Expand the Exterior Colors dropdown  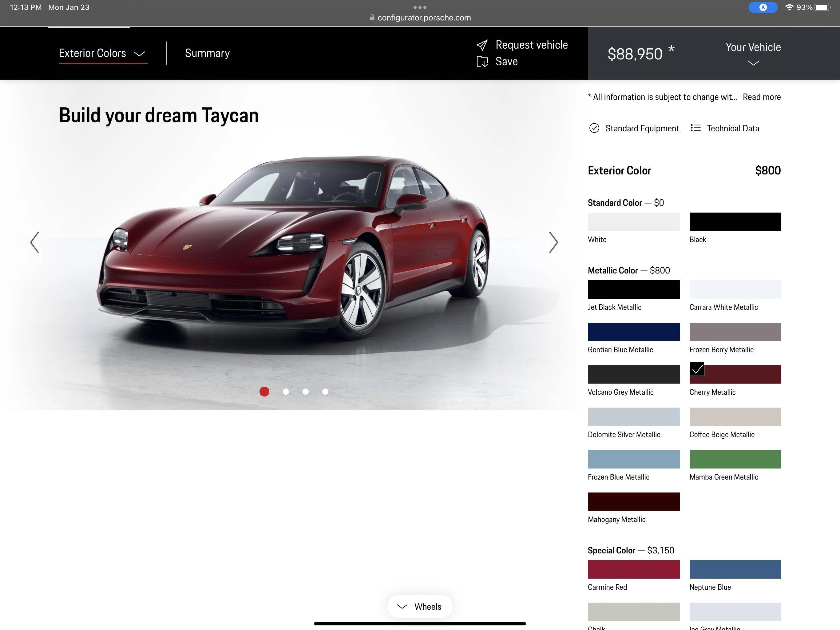coord(103,53)
